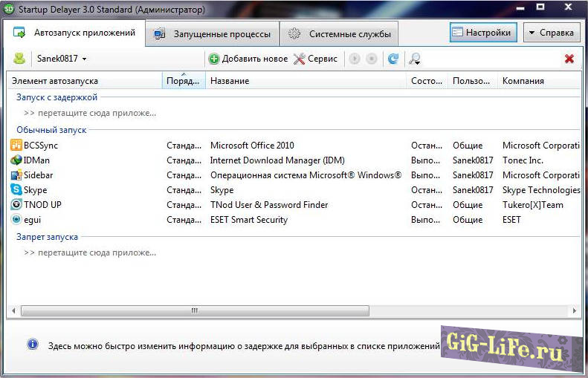Click the green user account icon
The height and width of the screenshot is (378, 588).
click(20, 59)
